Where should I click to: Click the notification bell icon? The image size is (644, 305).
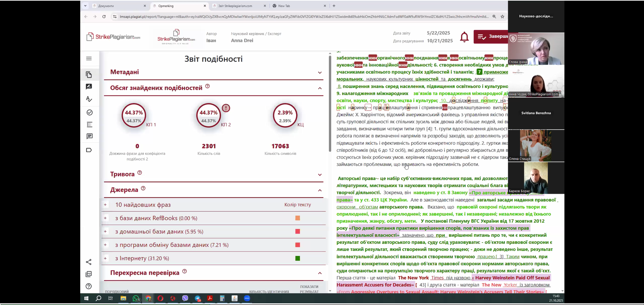464,37
